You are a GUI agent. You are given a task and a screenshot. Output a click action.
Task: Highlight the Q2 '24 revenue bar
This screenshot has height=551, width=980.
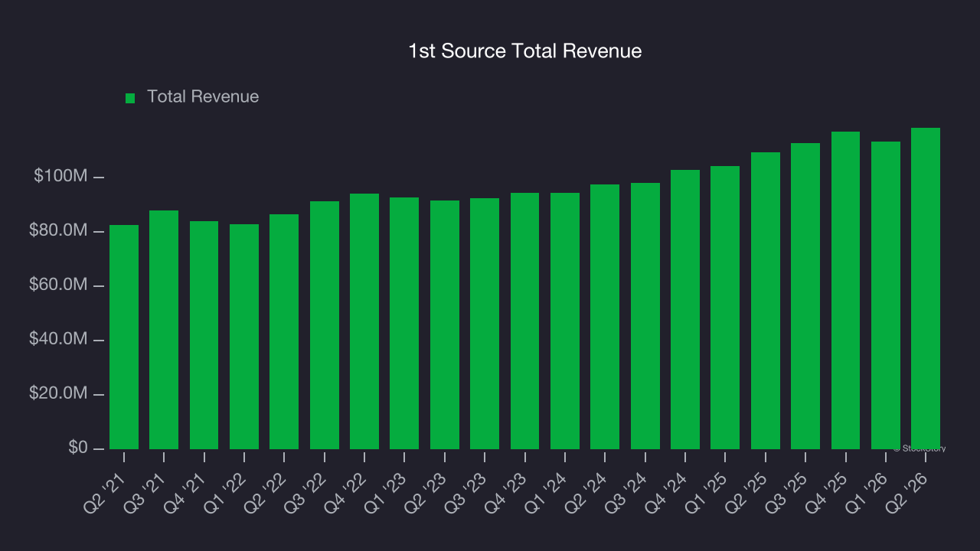tap(605, 317)
